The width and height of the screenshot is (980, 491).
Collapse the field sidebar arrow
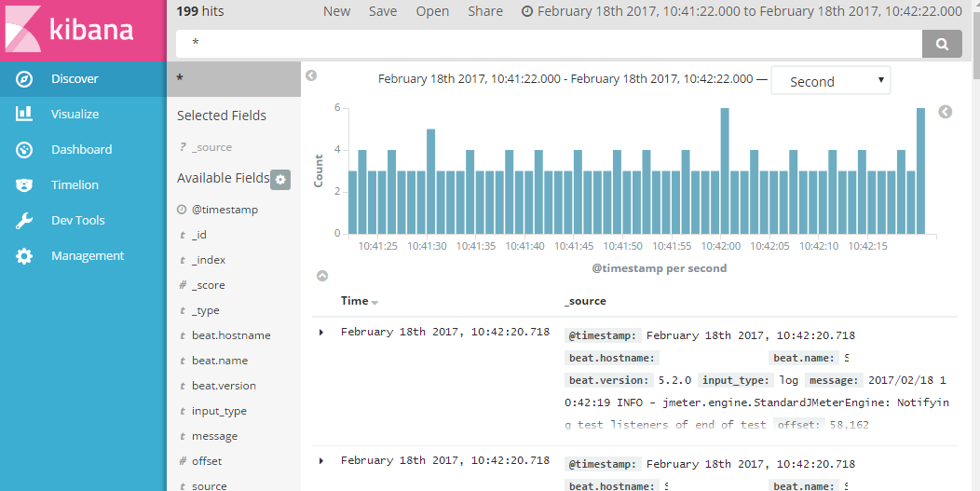point(310,75)
